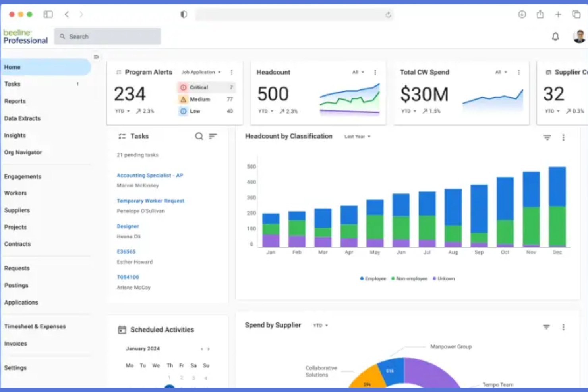Open the notifications bell icon
This screenshot has width=588, height=392.
pyautogui.click(x=555, y=37)
